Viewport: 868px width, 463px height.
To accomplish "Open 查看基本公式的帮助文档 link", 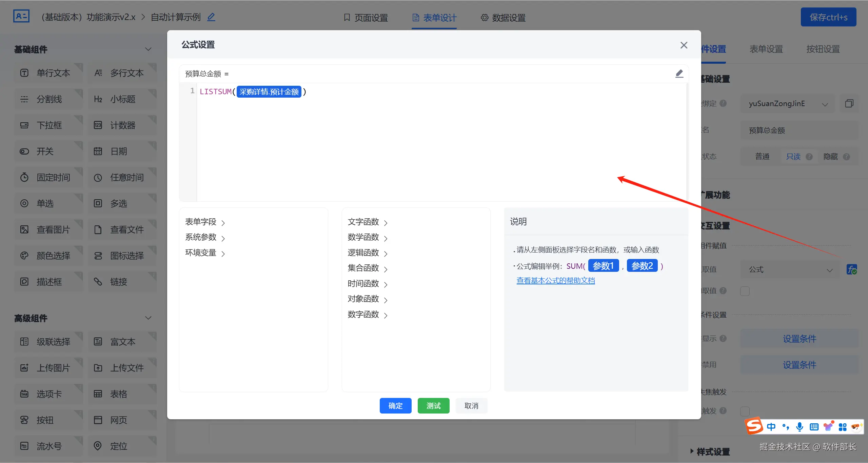I will 555,281.
